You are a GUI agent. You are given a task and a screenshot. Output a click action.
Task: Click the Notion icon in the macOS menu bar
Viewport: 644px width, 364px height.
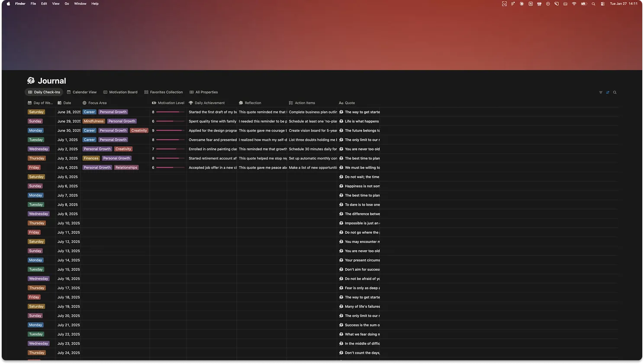tap(531, 3)
